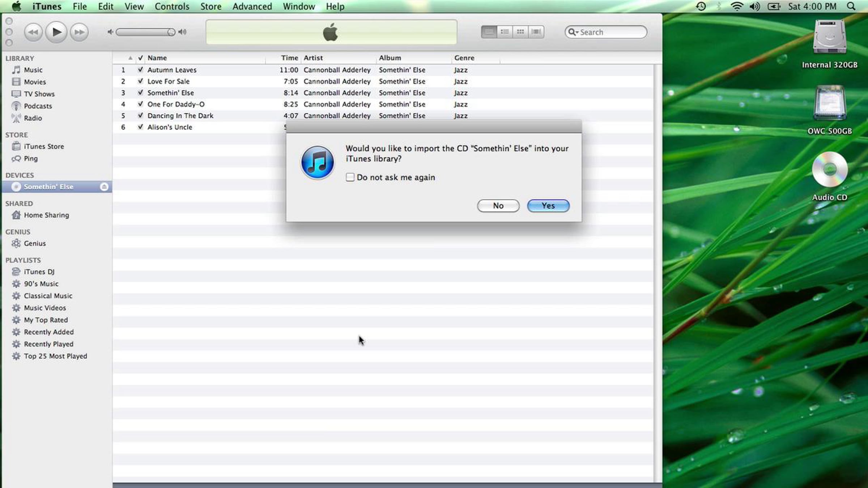868x488 pixels.
Task: Open the search field magnifier dropdown
Action: pyautogui.click(x=573, y=32)
